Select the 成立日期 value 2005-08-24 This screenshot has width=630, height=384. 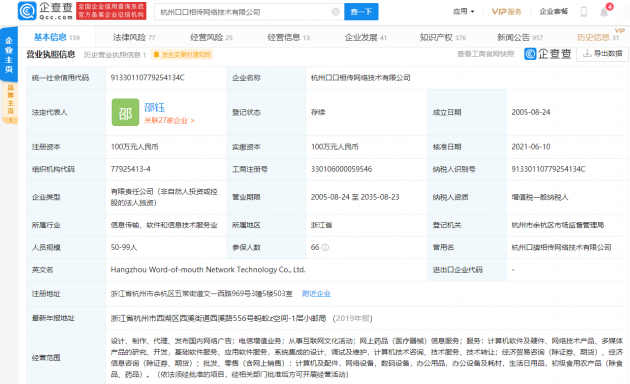pyautogui.click(x=531, y=112)
